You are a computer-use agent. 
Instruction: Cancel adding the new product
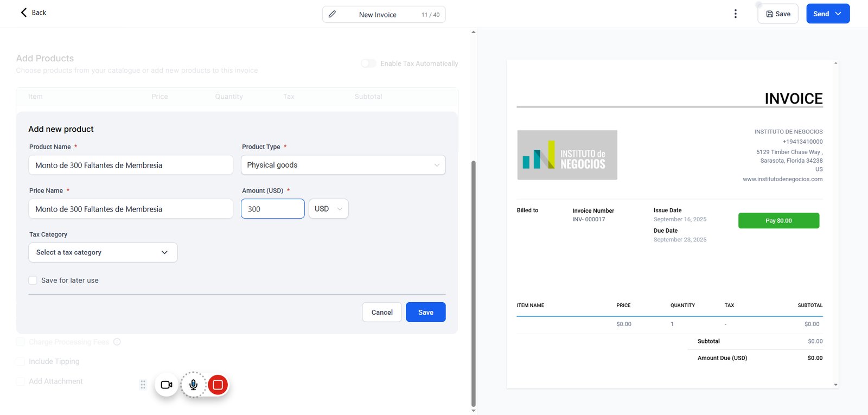pyautogui.click(x=382, y=312)
